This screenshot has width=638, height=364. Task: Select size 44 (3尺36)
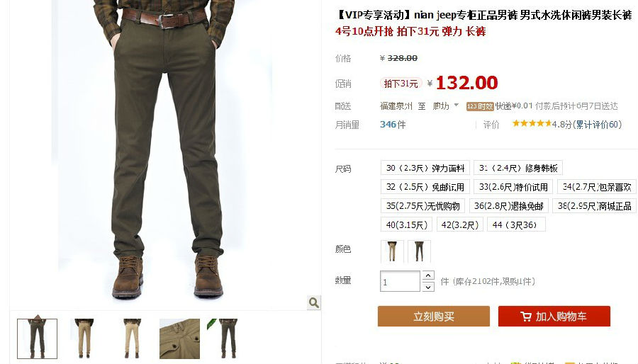coord(516,224)
